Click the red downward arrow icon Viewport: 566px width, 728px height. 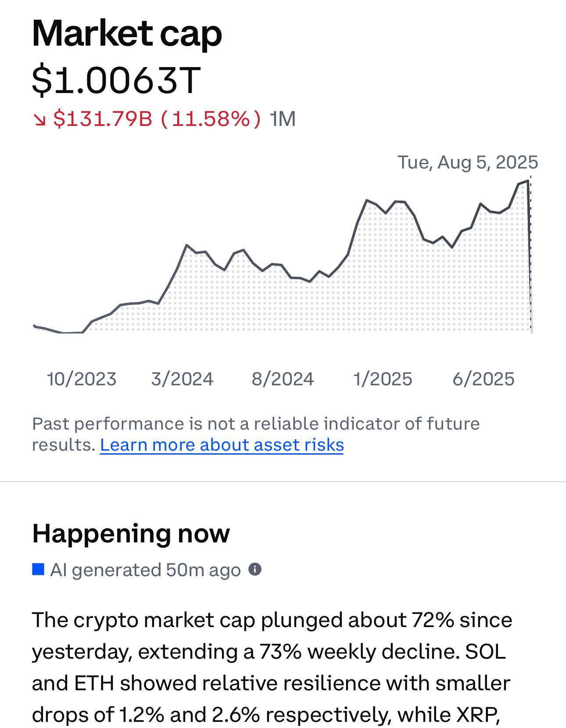pos(39,119)
